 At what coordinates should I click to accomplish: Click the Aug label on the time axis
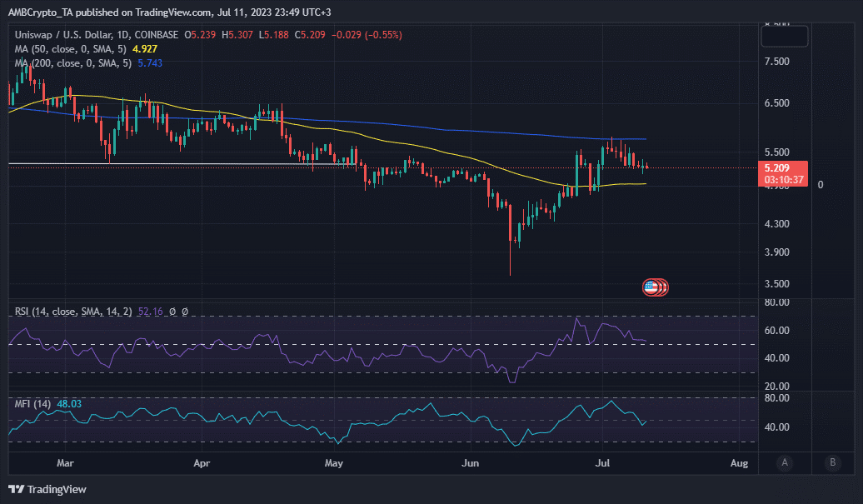[739, 463]
